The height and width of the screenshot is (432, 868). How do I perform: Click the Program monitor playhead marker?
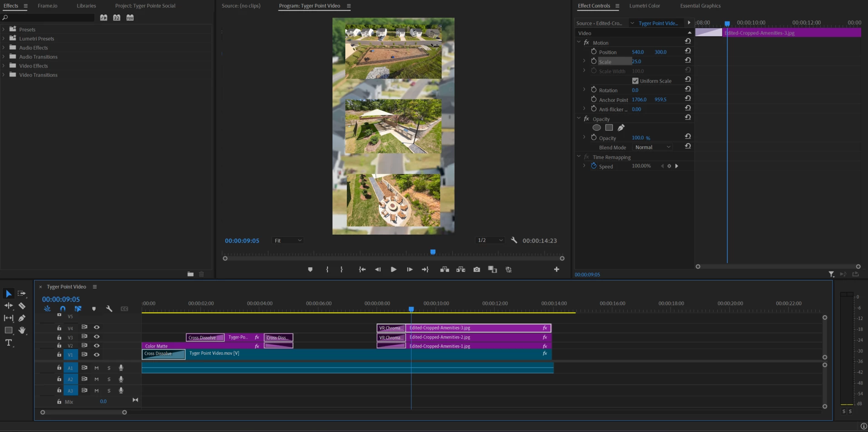[433, 252]
